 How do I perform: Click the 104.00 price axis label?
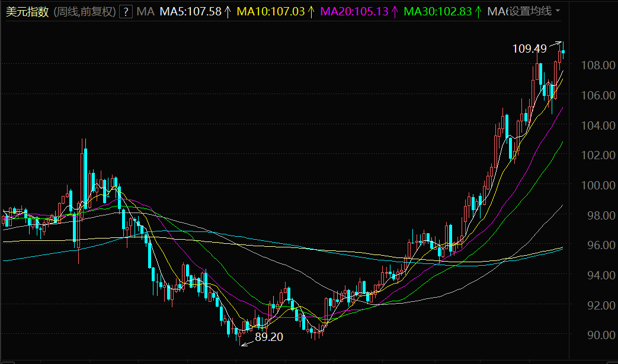tap(598, 125)
